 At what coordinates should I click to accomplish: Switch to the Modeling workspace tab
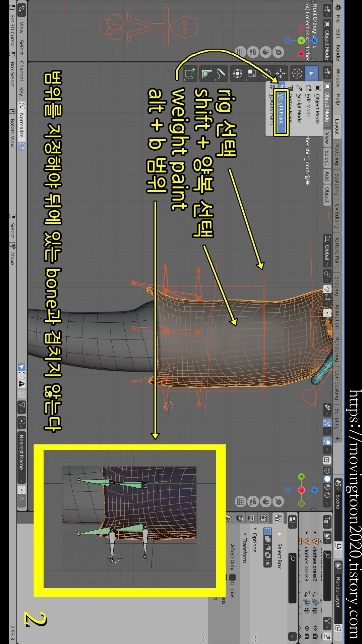(x=338, y=154)
